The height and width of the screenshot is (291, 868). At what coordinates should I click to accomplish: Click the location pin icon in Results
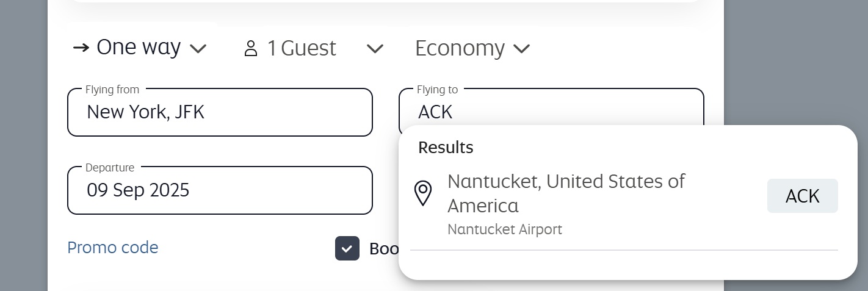coord(423,194)
